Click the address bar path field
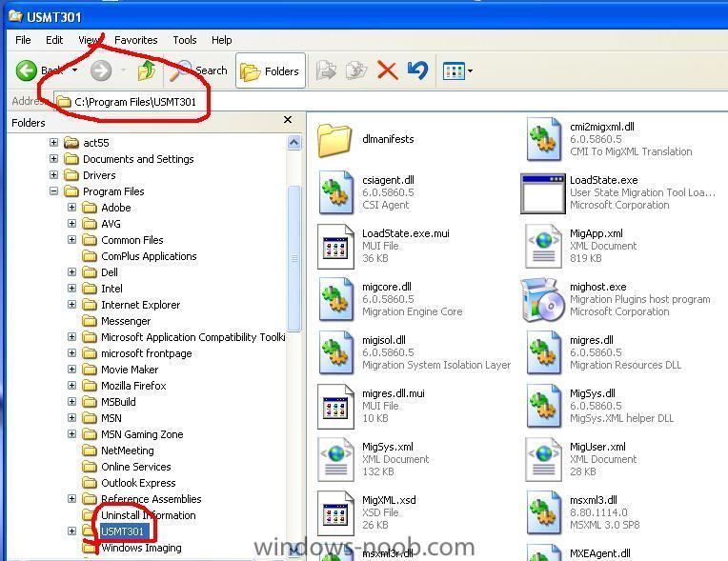728x561 pixels. click(x=390, y=101)
